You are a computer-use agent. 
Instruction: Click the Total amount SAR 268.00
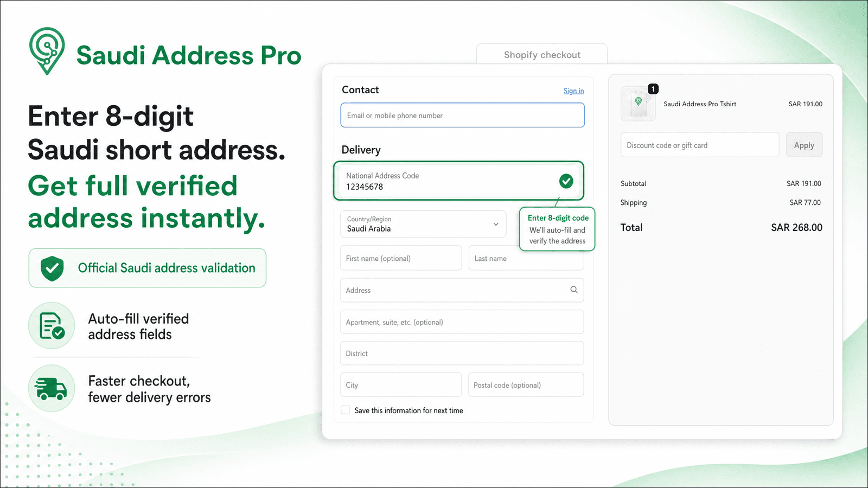796,228
